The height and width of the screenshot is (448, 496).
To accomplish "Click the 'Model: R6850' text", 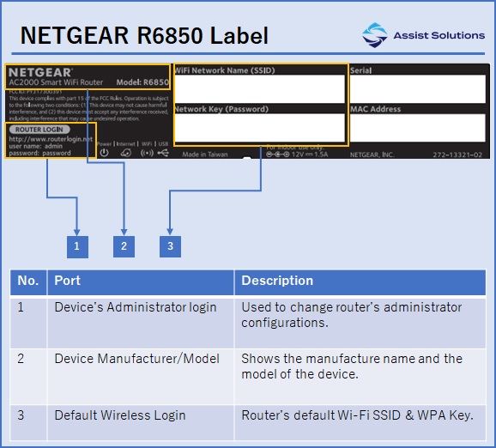I will [142, 82].
